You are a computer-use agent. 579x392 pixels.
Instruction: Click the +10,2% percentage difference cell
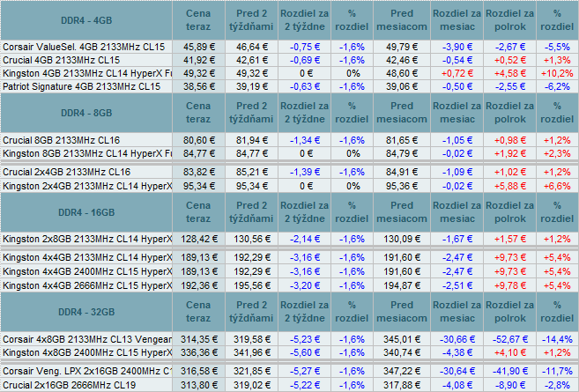pos(557,73)
